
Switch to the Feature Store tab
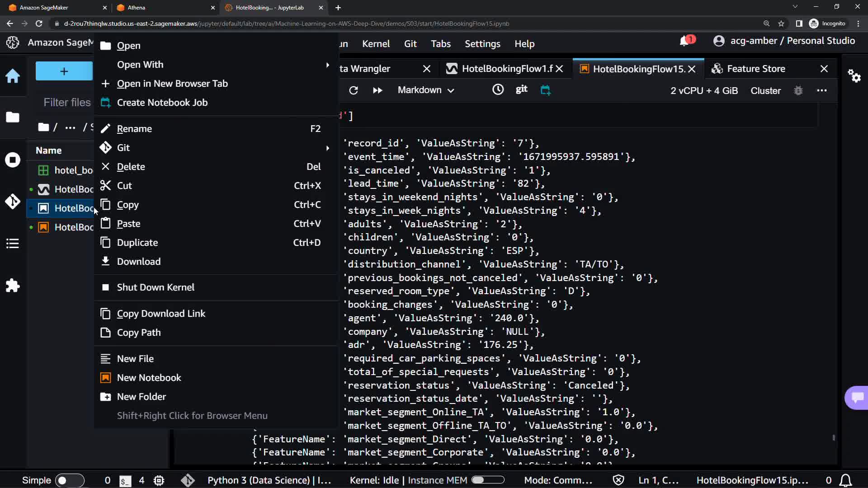click(755, 69)
